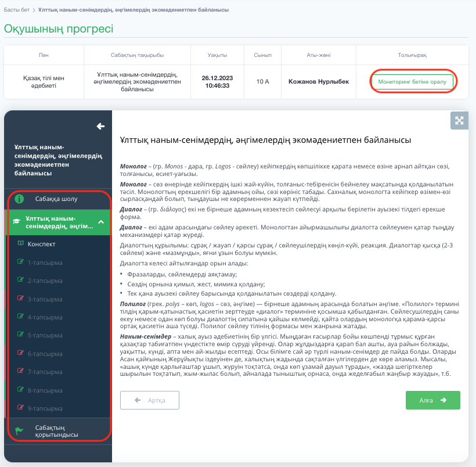The width and height of the screenshot is (476, 467).
Task: Click the edit icon of 8-тапсырма
Action: tap(20, 389)
